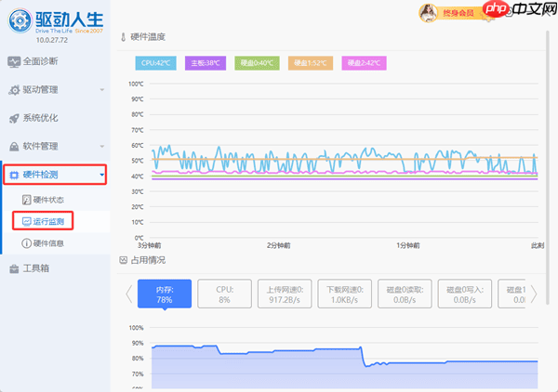
Task: Select the 上传网速0 usage card
Action: point(285,294)
